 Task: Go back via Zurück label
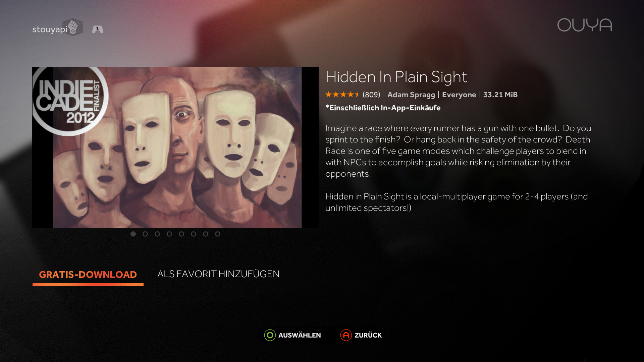pos(368,335)
